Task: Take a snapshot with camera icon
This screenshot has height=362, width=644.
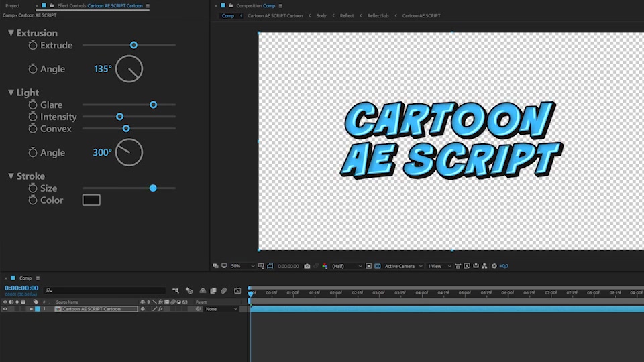Action: click(307, 266)
